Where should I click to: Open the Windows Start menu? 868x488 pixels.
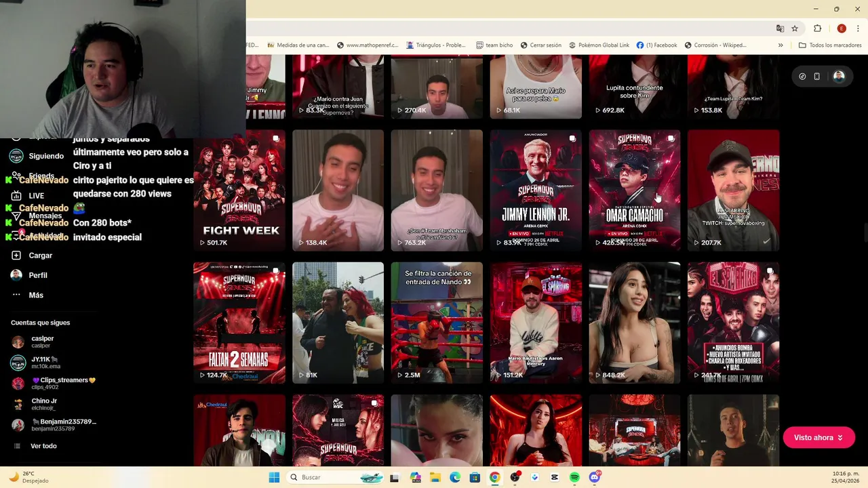[274, 477]
